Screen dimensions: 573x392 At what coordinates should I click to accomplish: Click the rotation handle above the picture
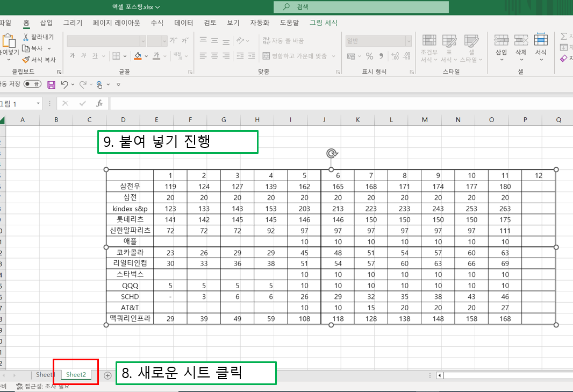coord(332,154)
